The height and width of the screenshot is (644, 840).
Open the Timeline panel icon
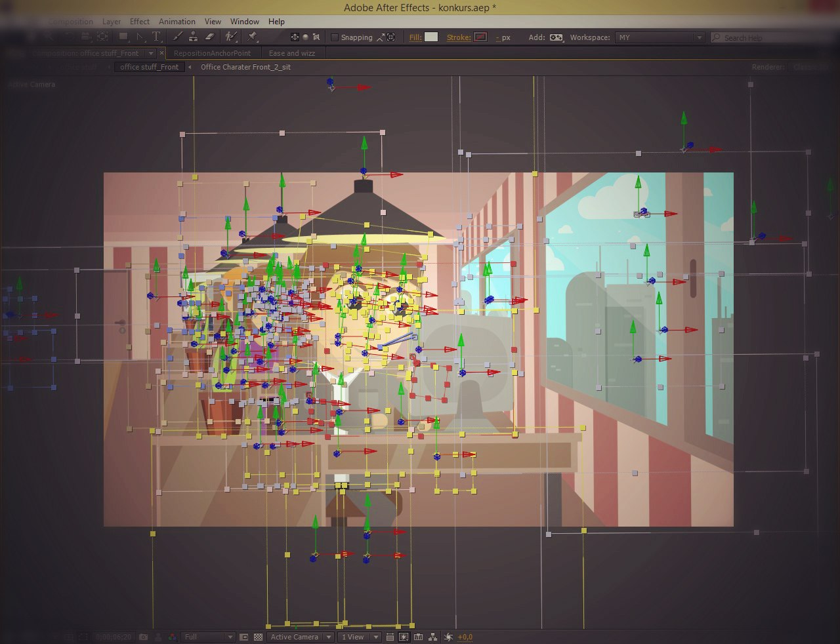pyautogui.click(x=418, y=637)
